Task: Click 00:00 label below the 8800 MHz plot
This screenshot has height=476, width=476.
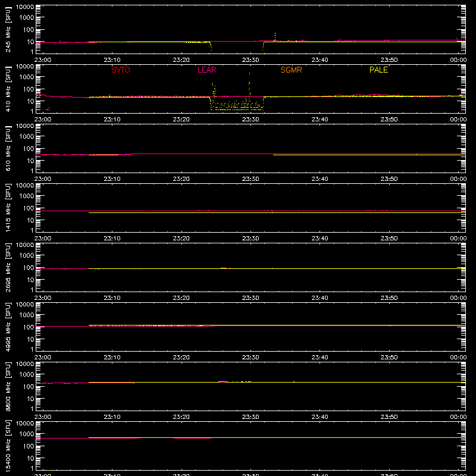Action: (458, 417)
